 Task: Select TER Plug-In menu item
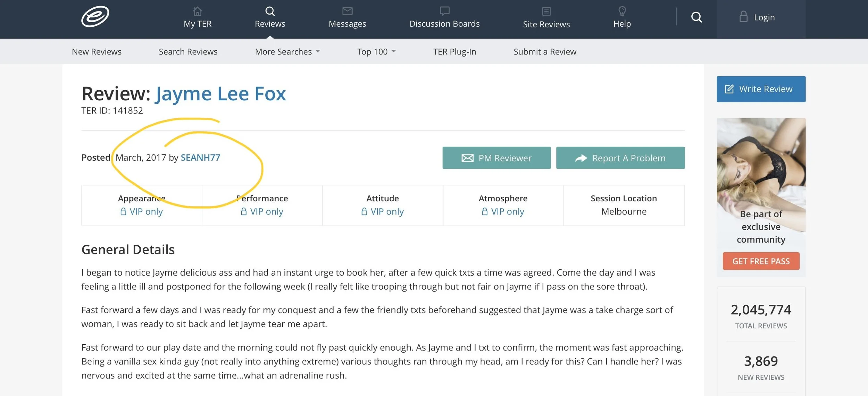454,52
